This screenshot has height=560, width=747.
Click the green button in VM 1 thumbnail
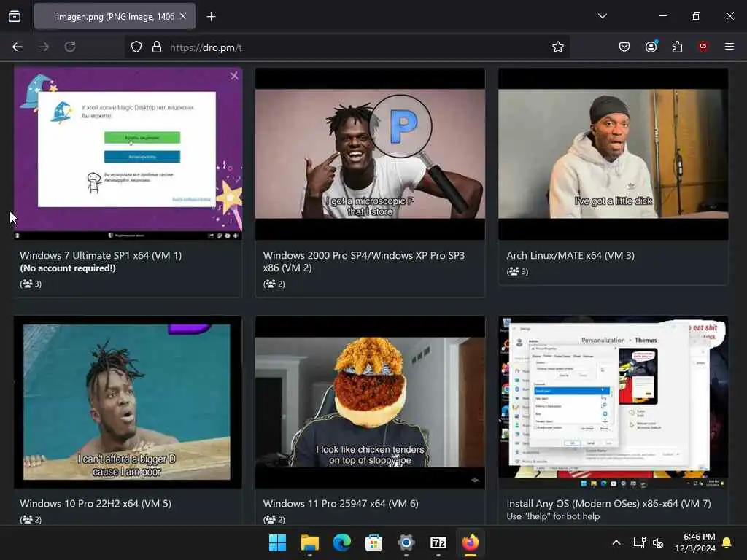[142, 137]
